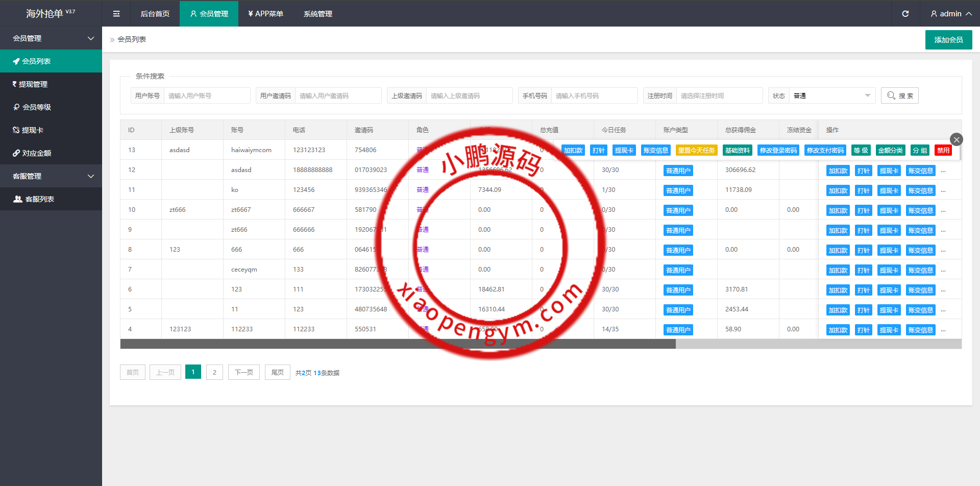The height and width of the screenshot is (486, 980).
Task: Open the 状态 dropdown showing 普通
Action: coord(831,95)
